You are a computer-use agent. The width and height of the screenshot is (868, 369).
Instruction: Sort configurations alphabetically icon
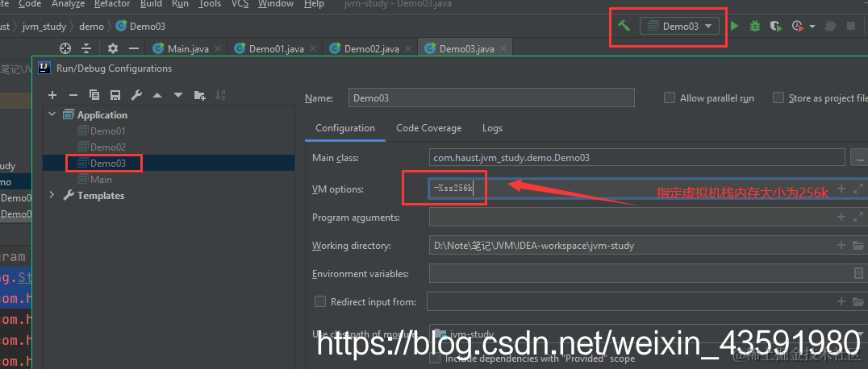pos(220,95)
